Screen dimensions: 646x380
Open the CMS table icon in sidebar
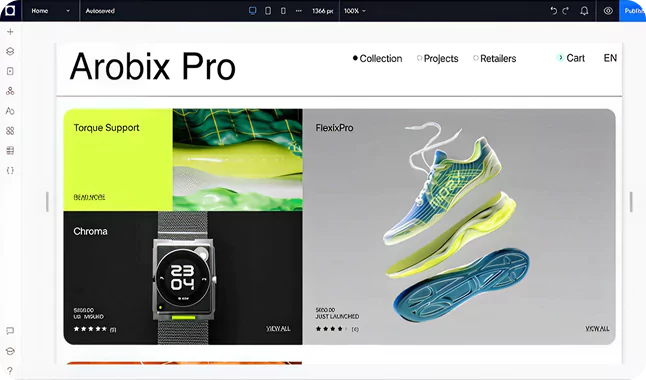click(10, 150)
